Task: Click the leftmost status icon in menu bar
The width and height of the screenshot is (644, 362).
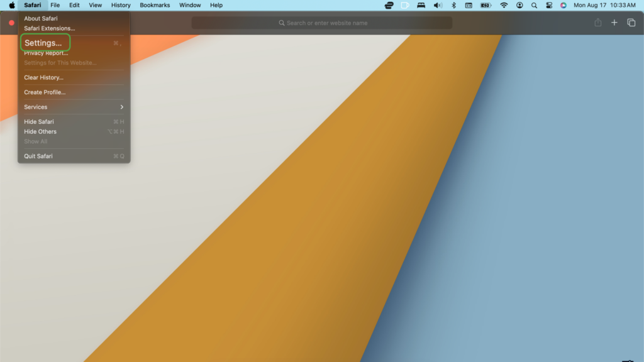Action: point(389,5)
